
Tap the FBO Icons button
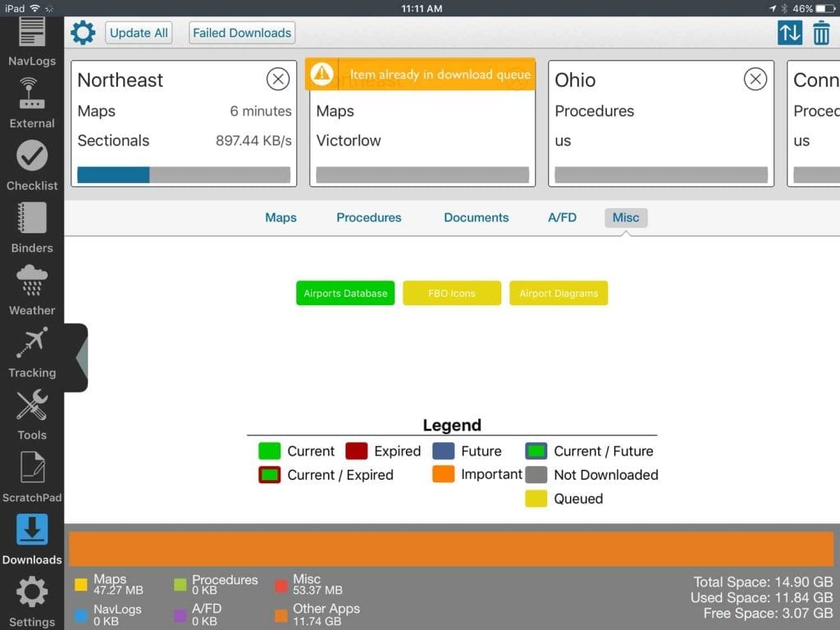(x=452, y=293)
